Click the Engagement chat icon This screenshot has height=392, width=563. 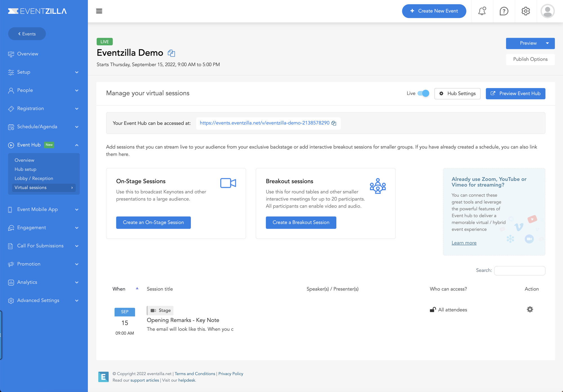click(x=11, y=228)
